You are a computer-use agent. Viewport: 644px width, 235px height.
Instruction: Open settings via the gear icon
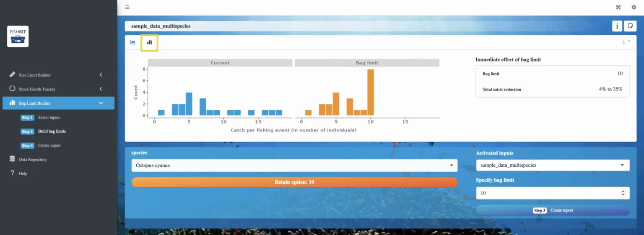pyautogui.click(x=634, y=7)
